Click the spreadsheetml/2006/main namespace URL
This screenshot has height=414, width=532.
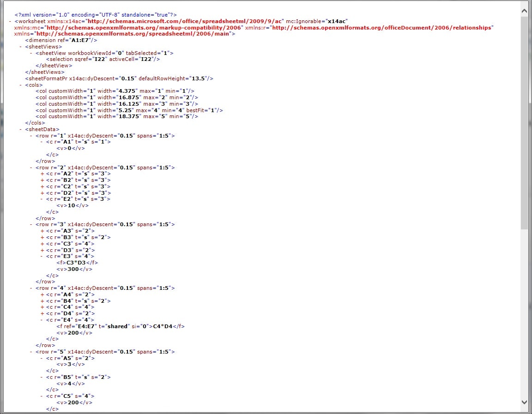pyautogui.click(x=133, y=34)
